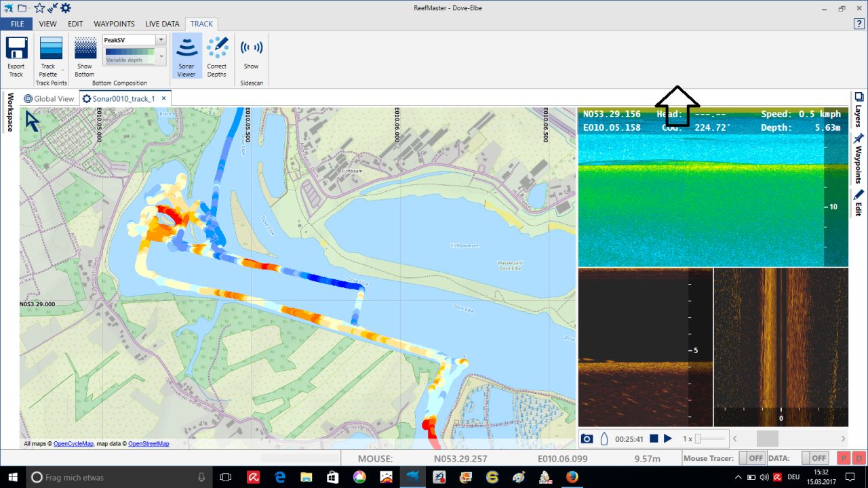Expand the Variable depth palette dropdown

161,56
